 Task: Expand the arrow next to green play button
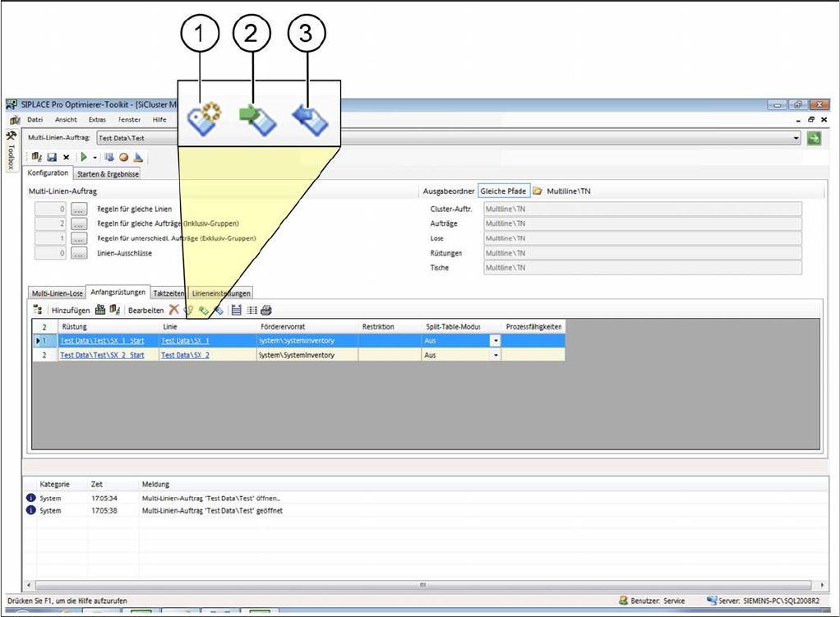[95, 157]
